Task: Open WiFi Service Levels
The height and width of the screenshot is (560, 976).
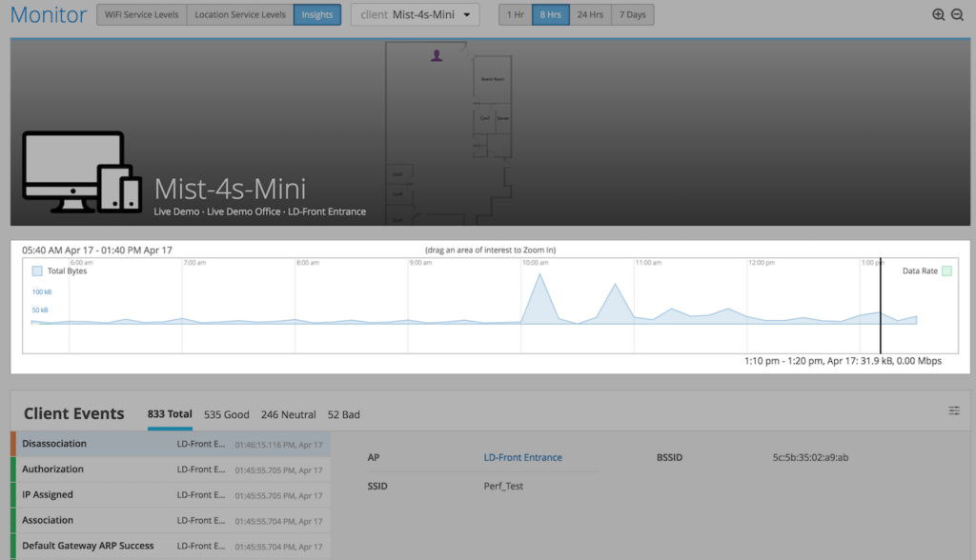Action: (141, 14)
